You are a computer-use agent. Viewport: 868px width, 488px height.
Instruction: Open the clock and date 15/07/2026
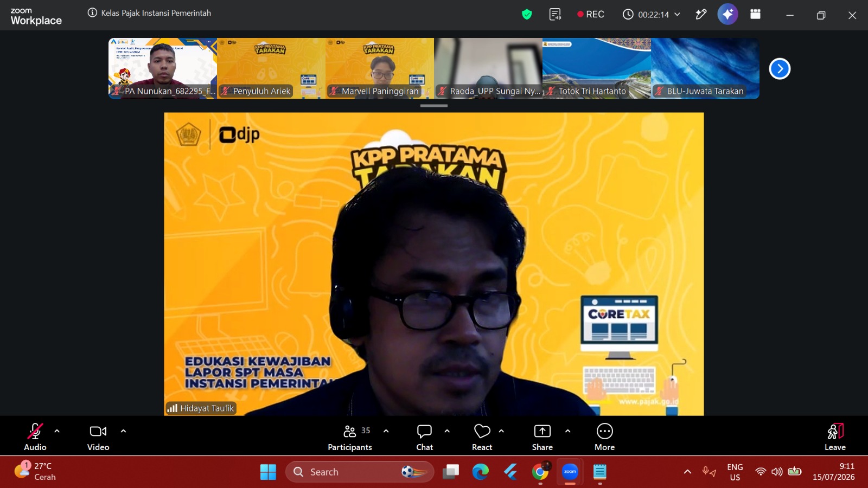[x=834, y=472]
